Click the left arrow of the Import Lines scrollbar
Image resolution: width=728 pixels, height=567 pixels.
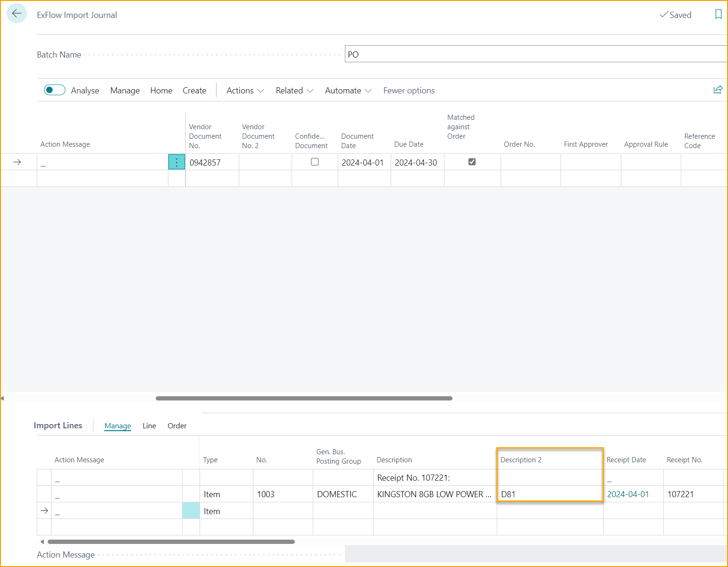[x=42, y=542]
